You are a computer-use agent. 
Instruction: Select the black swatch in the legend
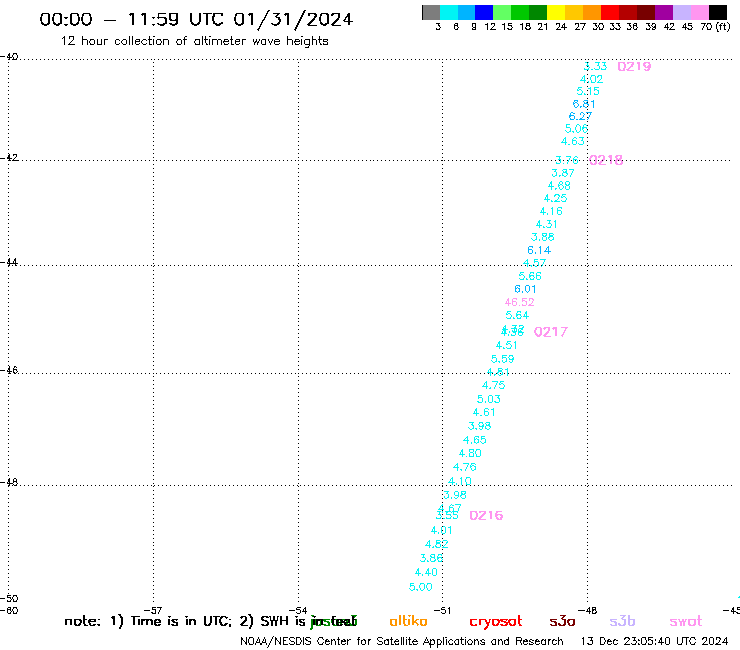click(x=718, y=12)
